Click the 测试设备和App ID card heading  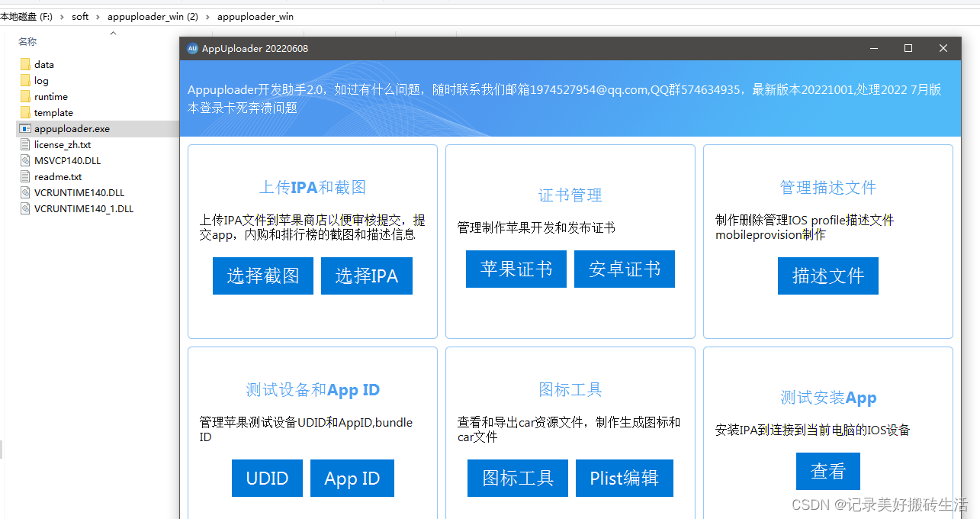pyautogui.click(x=313, y=390)
